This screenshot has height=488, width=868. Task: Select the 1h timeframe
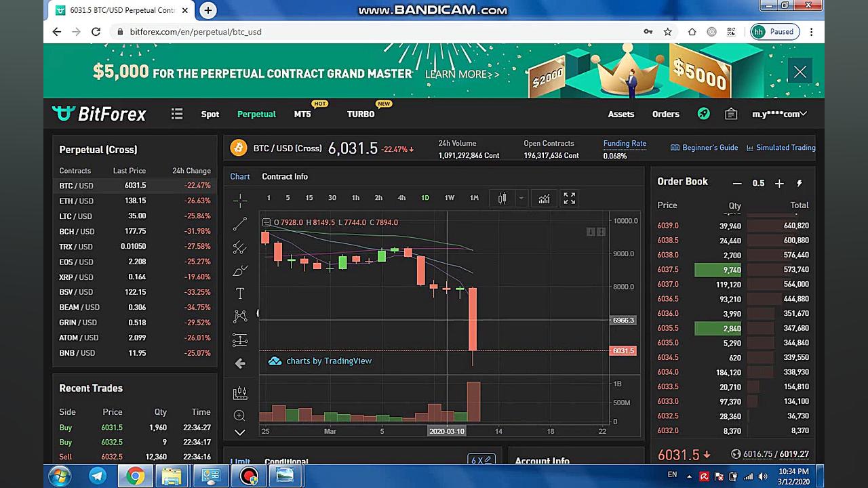(x=355, y=198)
